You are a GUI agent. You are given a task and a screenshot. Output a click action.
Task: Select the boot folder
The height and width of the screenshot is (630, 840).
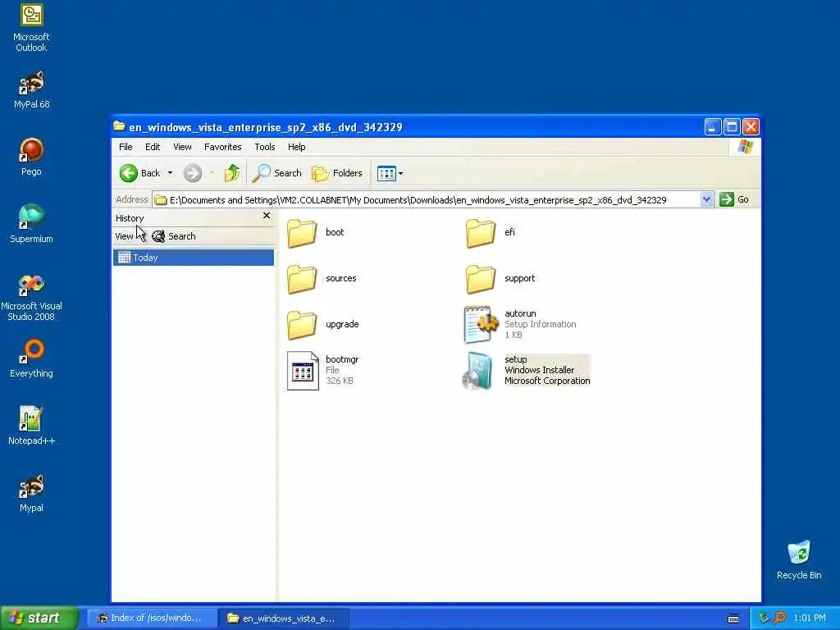[316, 232]
